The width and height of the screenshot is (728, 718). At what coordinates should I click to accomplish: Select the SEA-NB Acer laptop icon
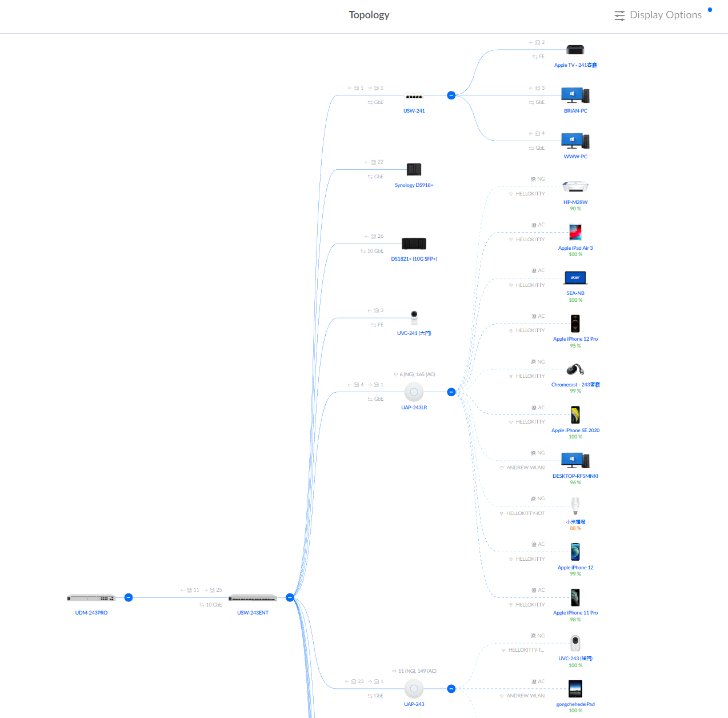(x=575, y=278)
